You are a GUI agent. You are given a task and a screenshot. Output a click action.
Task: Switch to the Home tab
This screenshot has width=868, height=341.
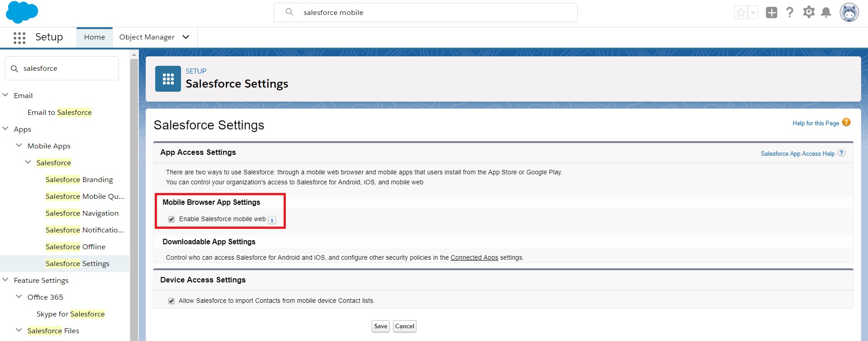94,37
